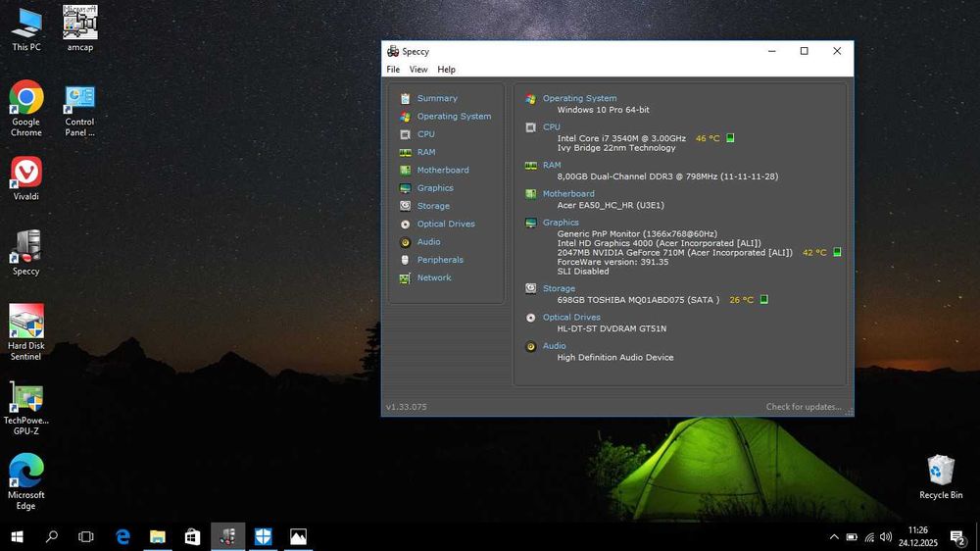Screen dimensions: 980x551
Task: Click the Operating System heading link in summary
Action: 579,98
